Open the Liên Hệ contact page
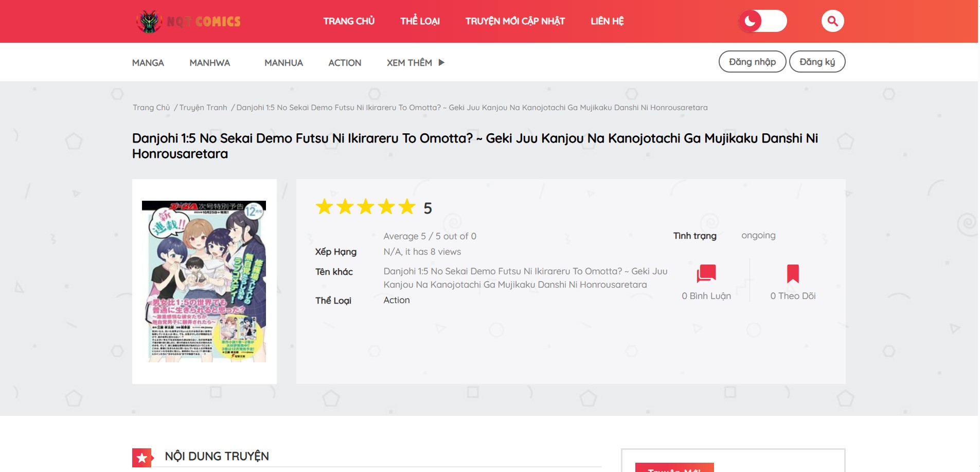This screenshot has height=472, width=980. (x=607, y=21)
